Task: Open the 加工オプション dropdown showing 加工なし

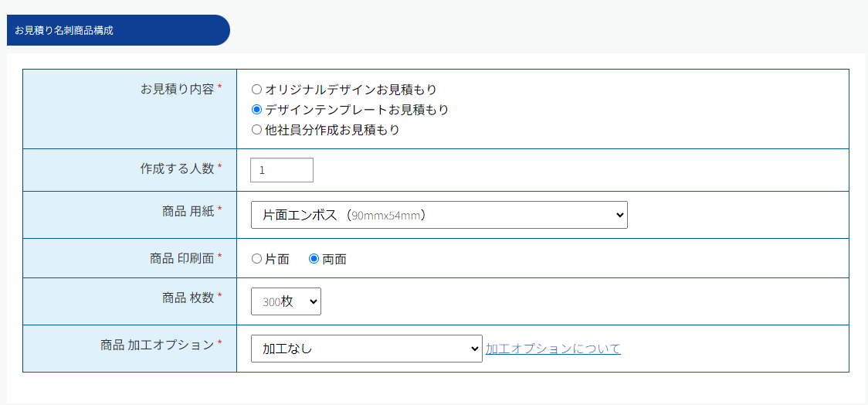Action: (366, 349)
